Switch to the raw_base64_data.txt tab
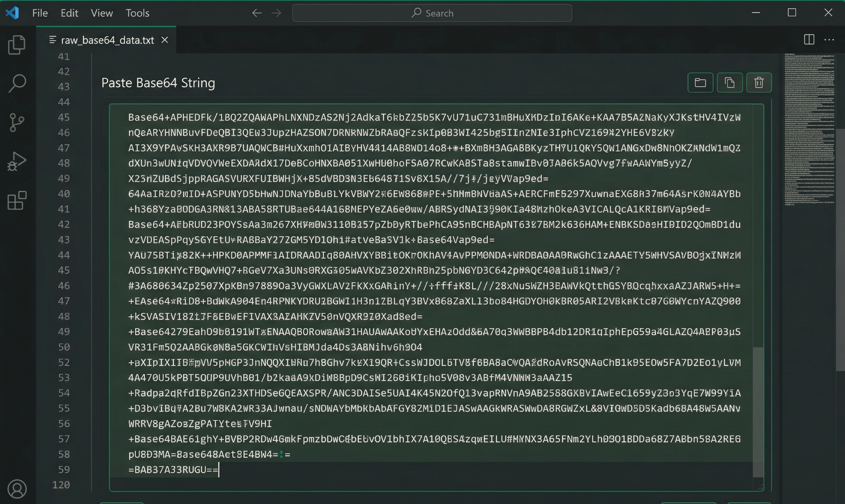Viewport: 845px width, 504px height. pos(107,40)
